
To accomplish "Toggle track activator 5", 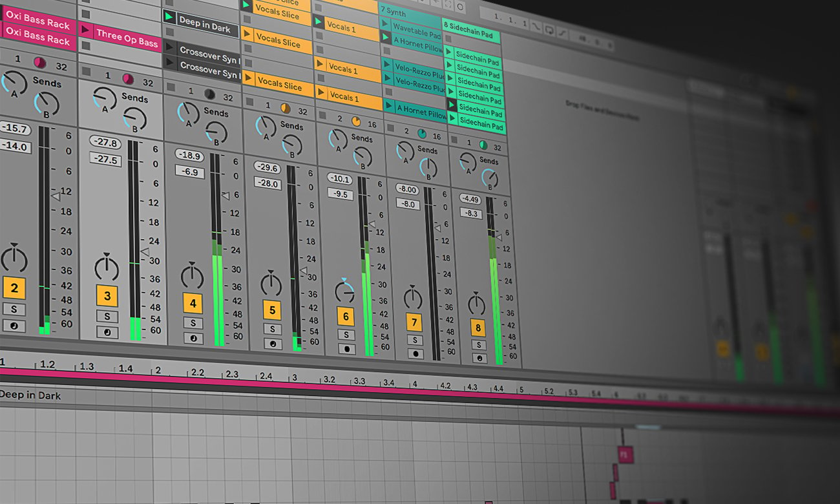I will 272,310.
